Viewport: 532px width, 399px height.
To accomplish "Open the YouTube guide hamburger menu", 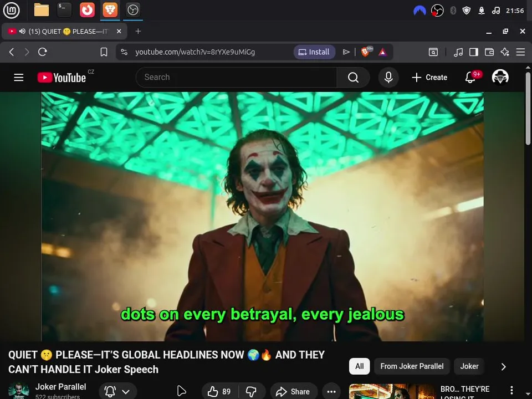I will coord(19,78).
